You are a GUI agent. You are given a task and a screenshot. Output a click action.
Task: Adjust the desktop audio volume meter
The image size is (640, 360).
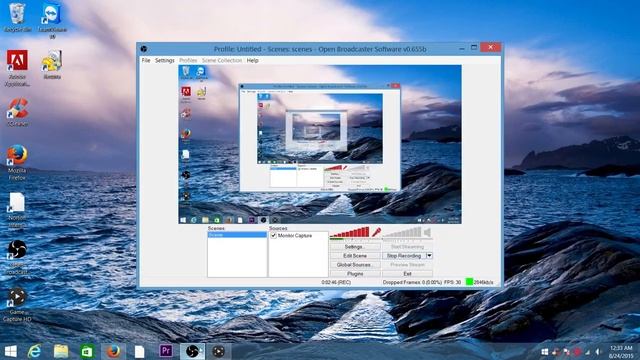point(402,233)
